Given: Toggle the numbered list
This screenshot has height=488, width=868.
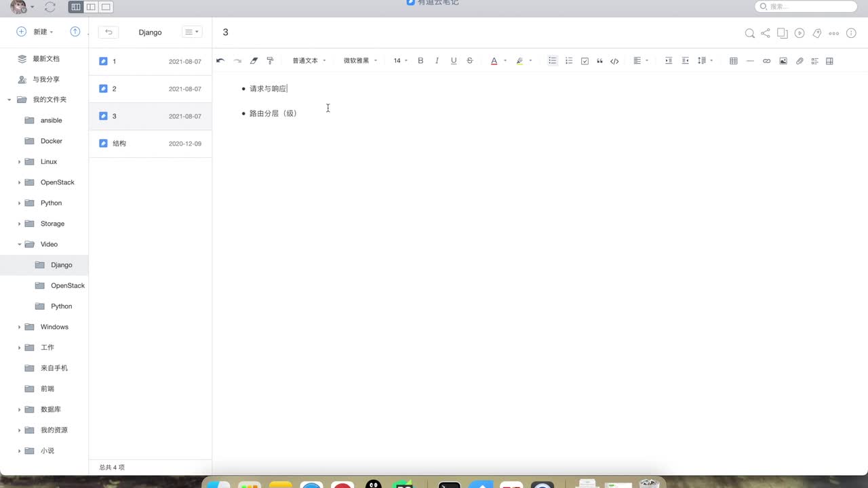Looking at the screenshot, I should tap(569, 61).
